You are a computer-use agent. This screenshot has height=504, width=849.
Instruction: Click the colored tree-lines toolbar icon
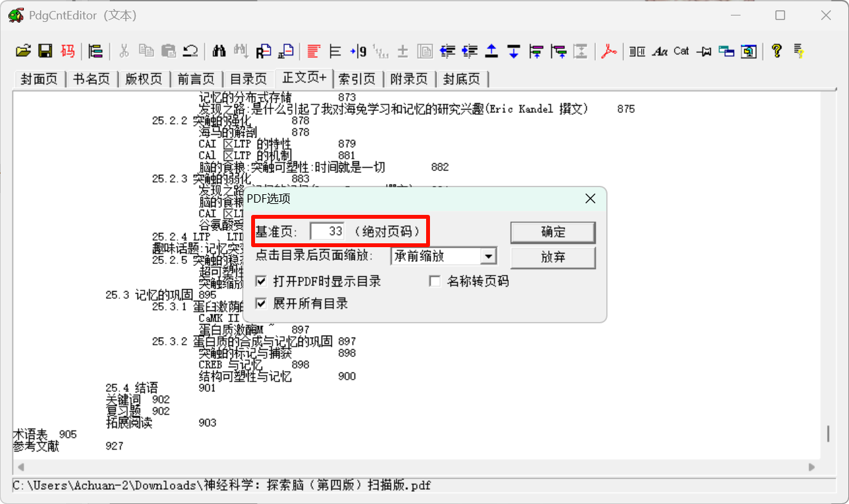coord(96,51)
